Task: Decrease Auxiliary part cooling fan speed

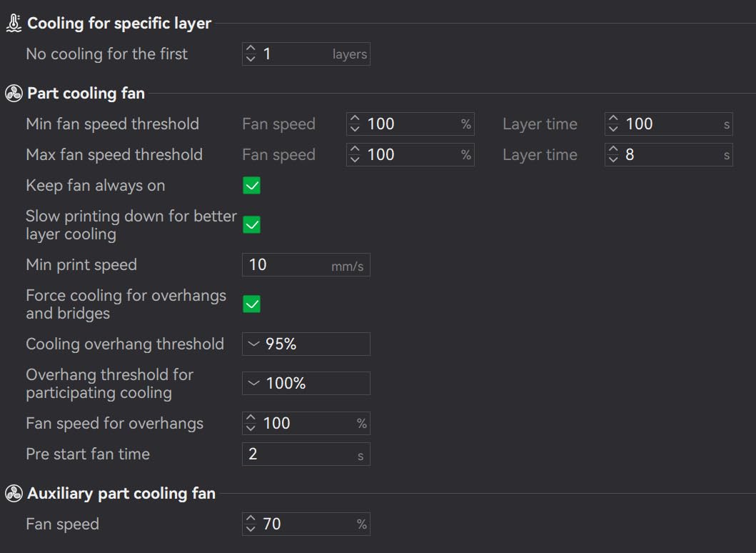Action: point(251,529)
